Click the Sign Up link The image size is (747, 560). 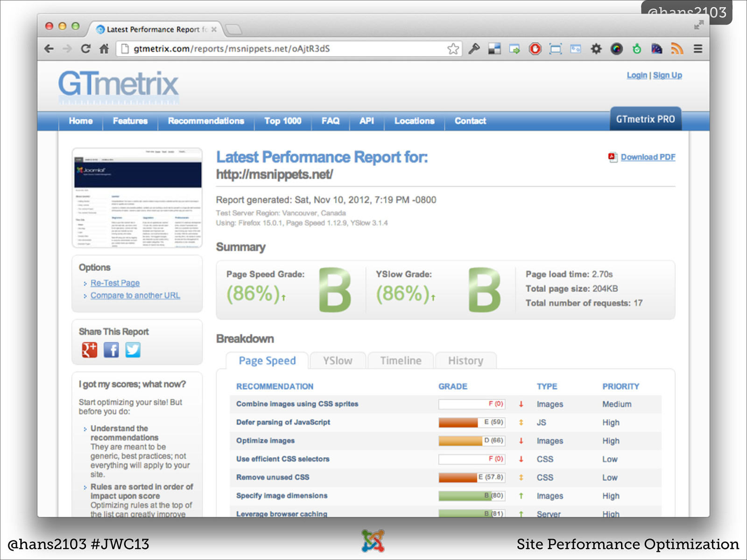[x=667, y=75]
